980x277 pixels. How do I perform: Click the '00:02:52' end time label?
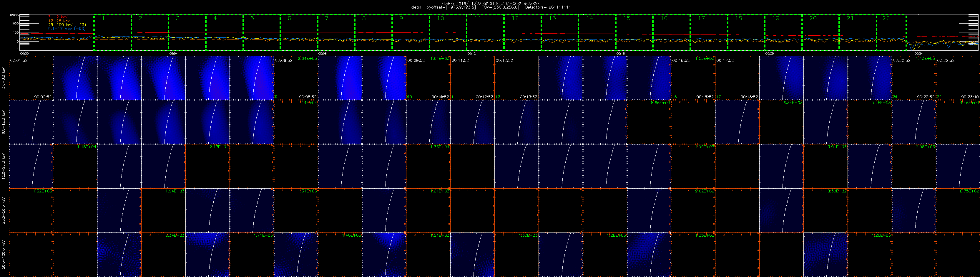[43, 97]
